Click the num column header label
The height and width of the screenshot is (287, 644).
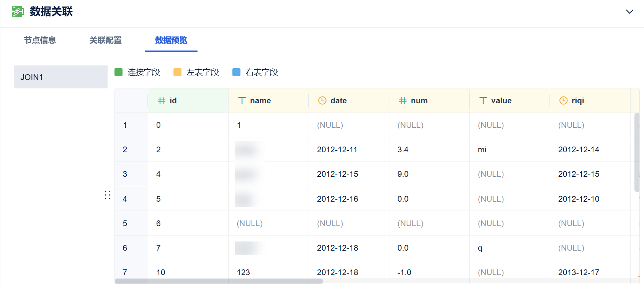419,101
